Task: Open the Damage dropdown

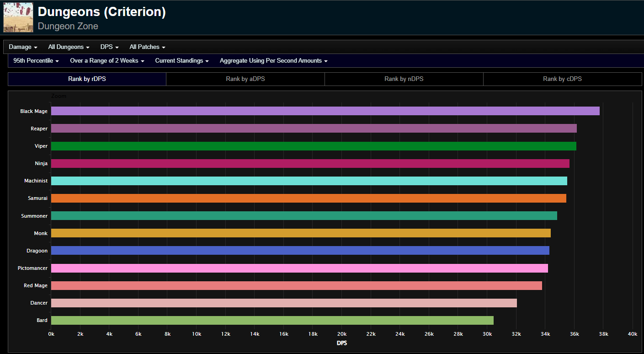Action: point(23,47)
